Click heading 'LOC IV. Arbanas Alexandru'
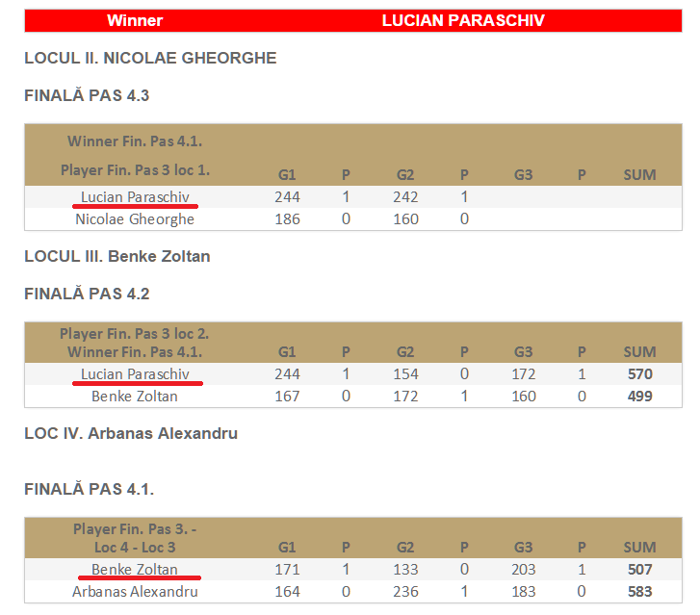The width and height of the screenshot is (700, 615). tap(131, 433)
